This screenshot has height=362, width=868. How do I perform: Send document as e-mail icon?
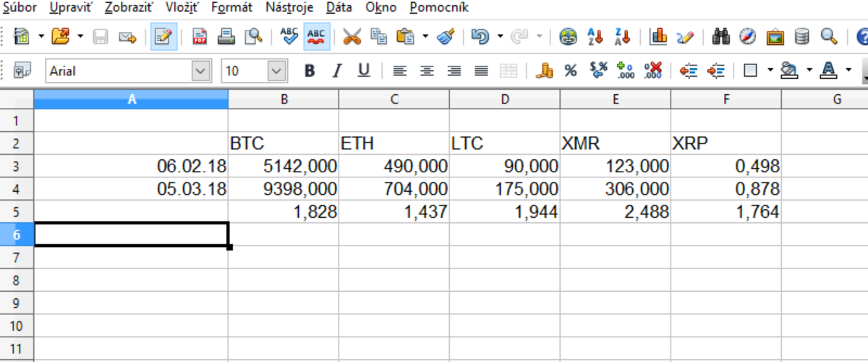click(x=128, y=36)
